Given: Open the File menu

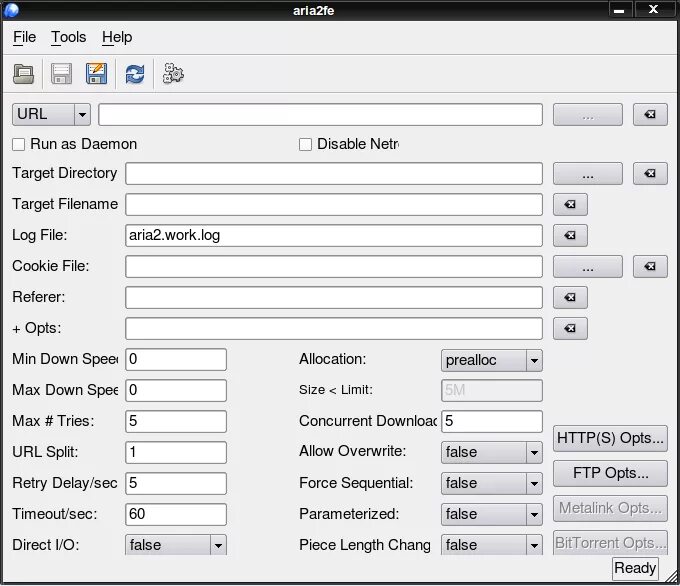Looking at the screenshot, I should click(24, 37).
